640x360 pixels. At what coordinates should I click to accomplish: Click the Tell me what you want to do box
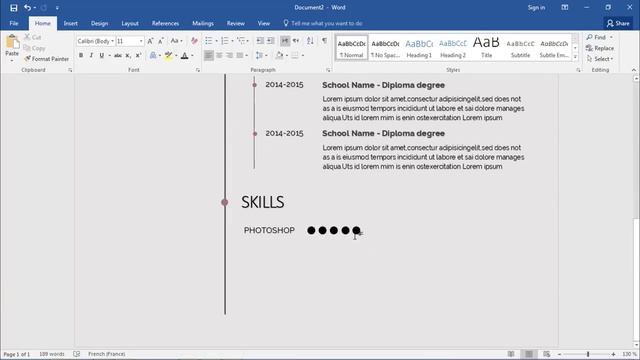point(323,24)
